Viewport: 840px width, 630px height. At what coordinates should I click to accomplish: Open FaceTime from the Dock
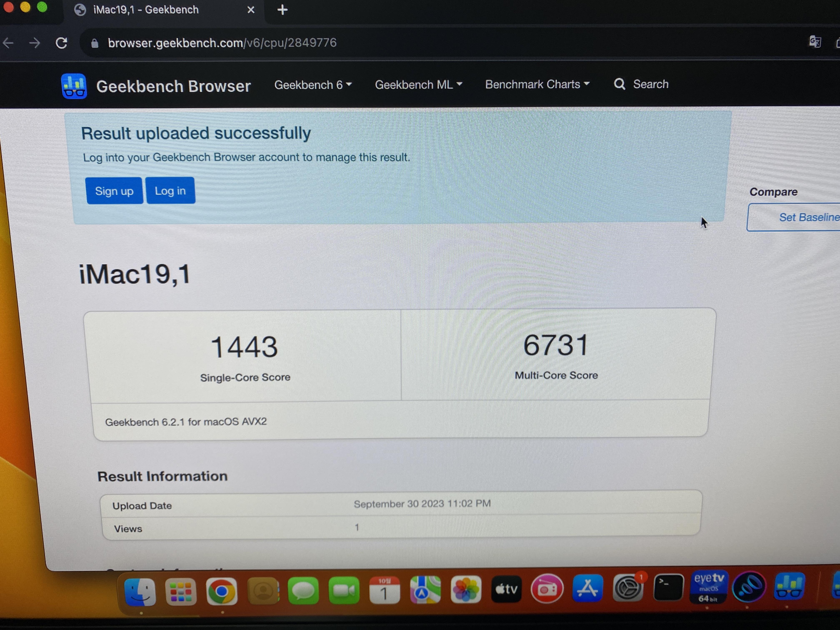344,590
